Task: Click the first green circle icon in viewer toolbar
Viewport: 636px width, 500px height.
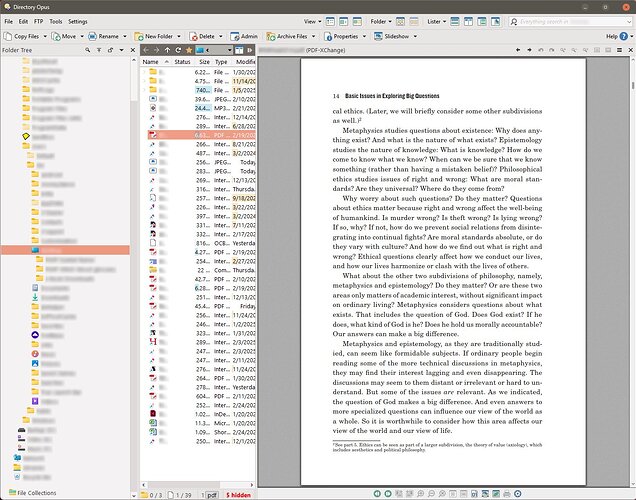Action: tap(377, 494)
